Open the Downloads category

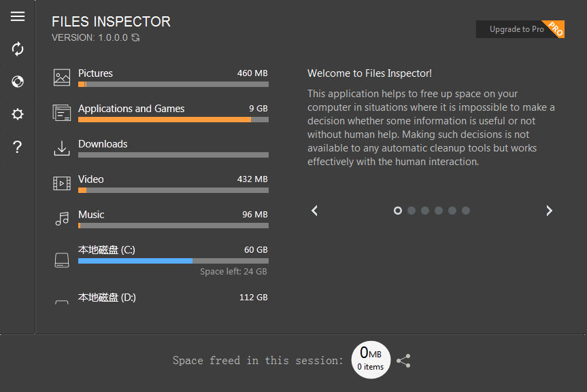pos(161,148)
